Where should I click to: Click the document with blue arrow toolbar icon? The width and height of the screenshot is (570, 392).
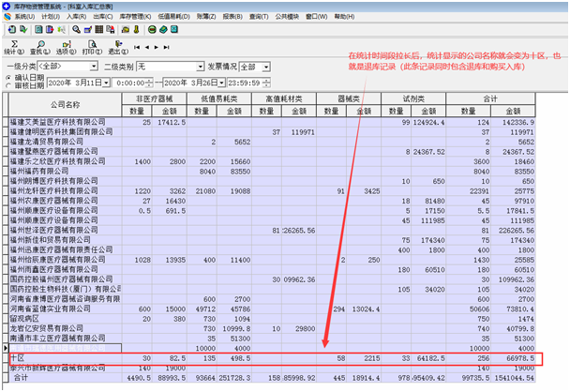[12, 29]
